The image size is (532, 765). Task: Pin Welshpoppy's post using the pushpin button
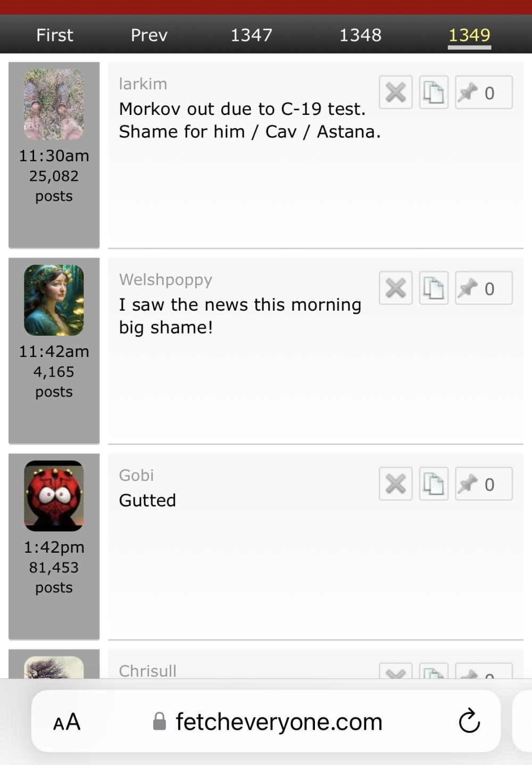(484, 288)
